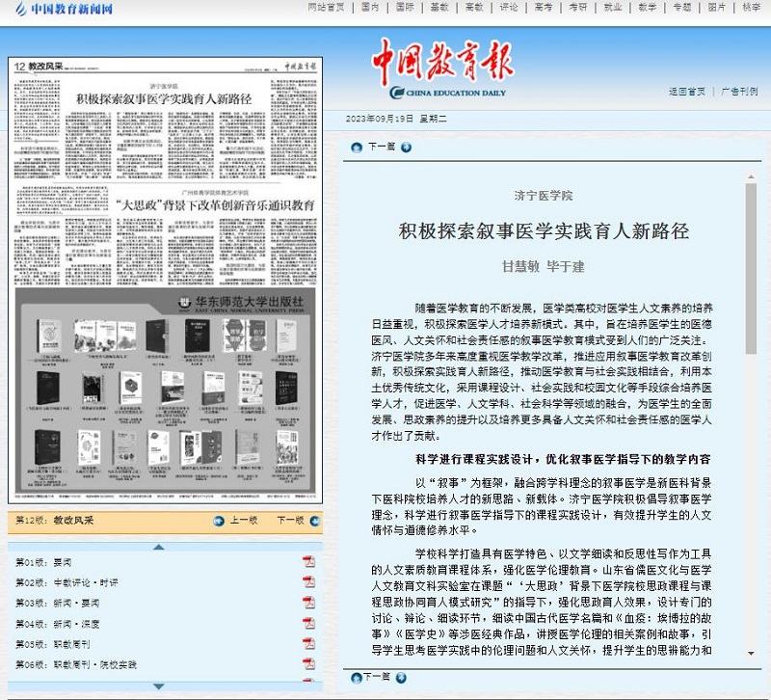Open PDF icon for 第05版 职教周刊
This screenshot has height=700, width=771.
[308, 644]
